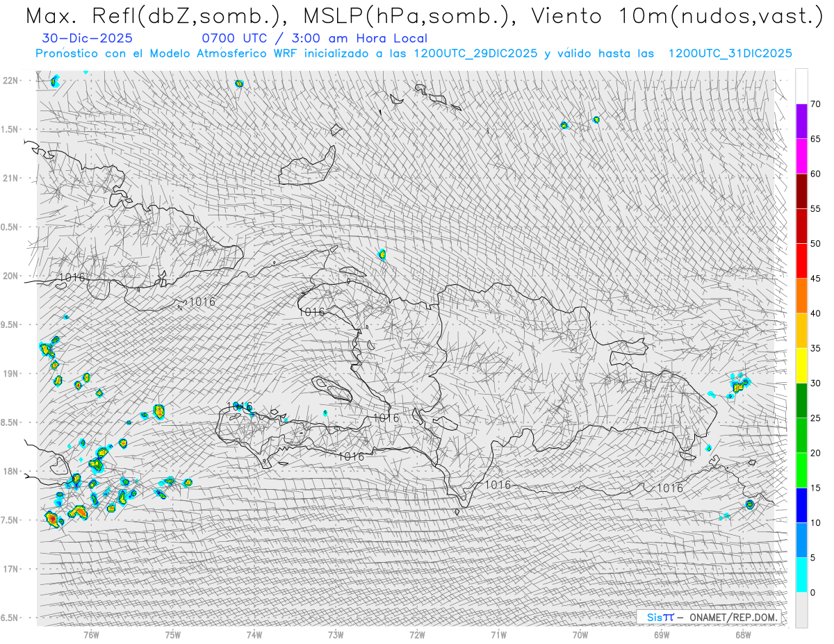834x644 pixels.
Task: Select the '10' value on the colorbar
Action: pos(815,522)
